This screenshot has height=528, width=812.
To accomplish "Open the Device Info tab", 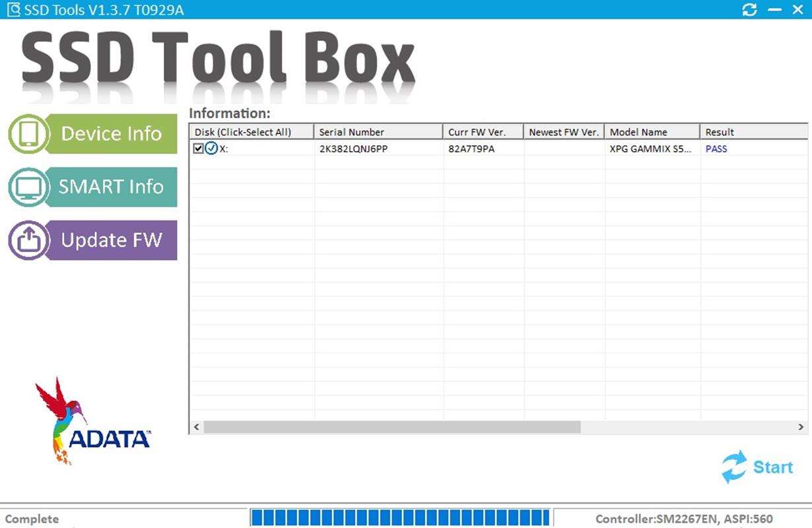I will [111, 134].
